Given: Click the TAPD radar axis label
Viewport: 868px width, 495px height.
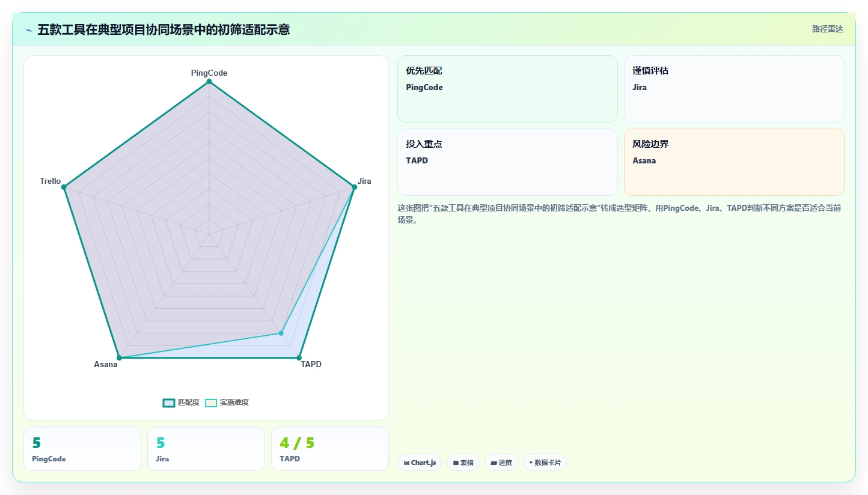Looking at the screenshot, I should point(311,364).
